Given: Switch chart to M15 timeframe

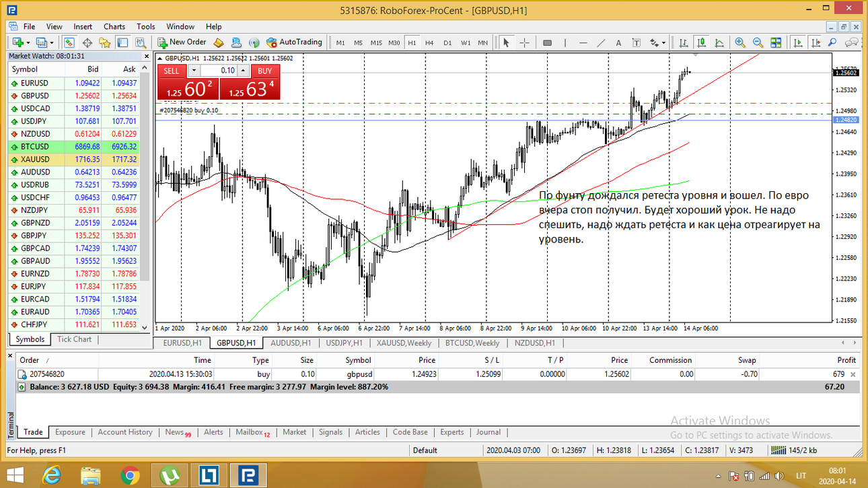Looking at the screenshot, I should [376, 42].
